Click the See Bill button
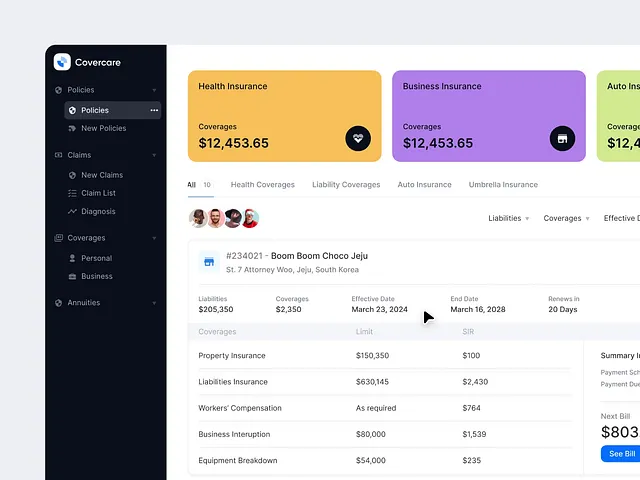The width and height of the screenshot is (640, 480). click(621, 454)
